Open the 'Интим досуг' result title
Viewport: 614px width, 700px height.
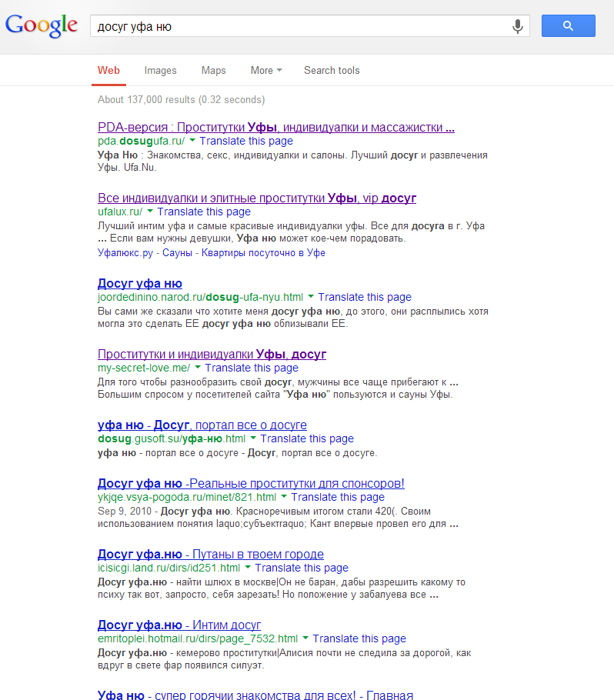(x=179, y=625)
